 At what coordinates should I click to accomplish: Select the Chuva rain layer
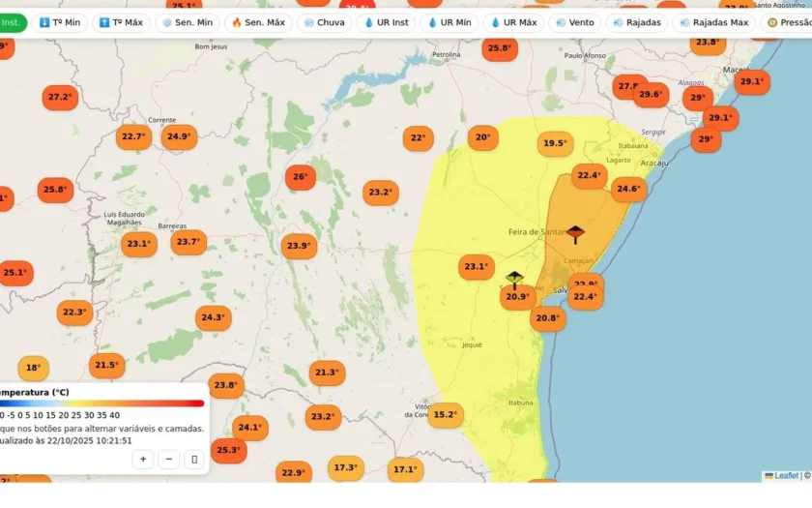point(324,23)
